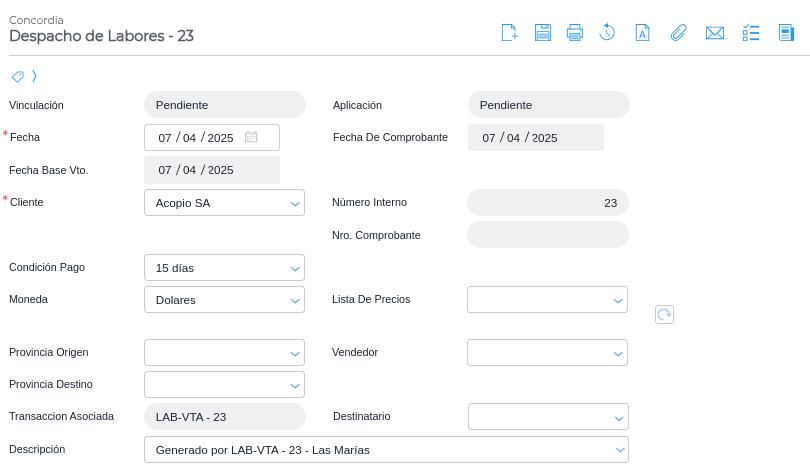Expand the Vendedor dropdown
This screenshot has height=470, width=810.
pyautogui.click(x=547, y=352)
